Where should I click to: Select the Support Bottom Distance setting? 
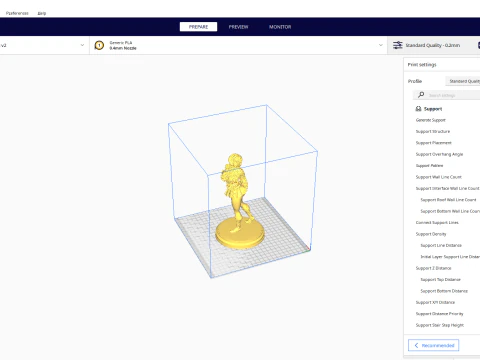pos(444,291)
